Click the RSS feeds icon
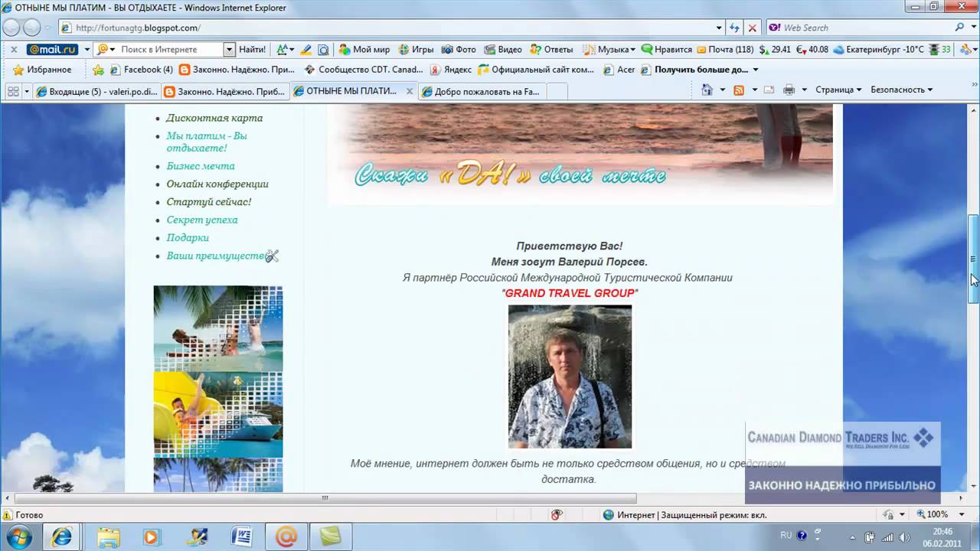The image size is (980, 551). pos(739,90)
